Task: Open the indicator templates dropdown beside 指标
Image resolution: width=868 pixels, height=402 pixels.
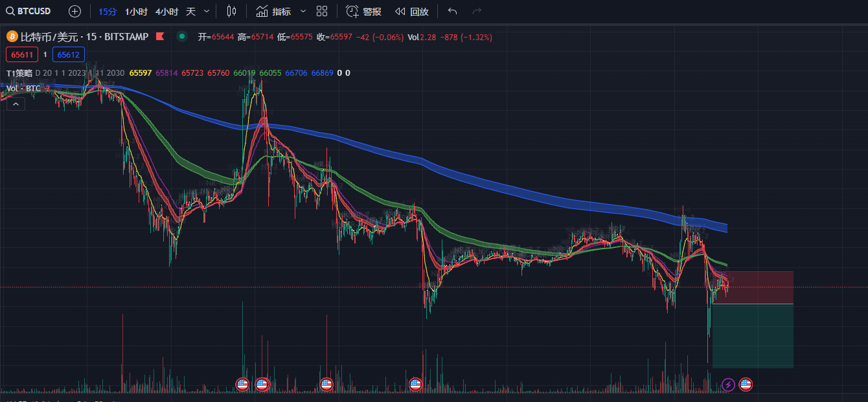Action: [x=302, y=11]
